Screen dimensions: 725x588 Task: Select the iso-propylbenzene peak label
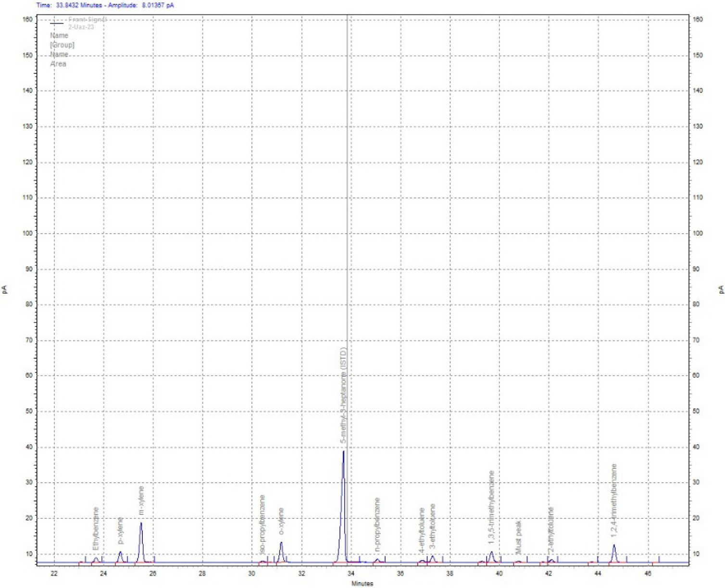click(x=262, y=524)
